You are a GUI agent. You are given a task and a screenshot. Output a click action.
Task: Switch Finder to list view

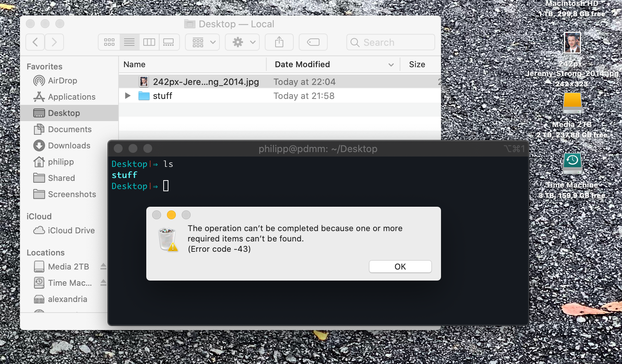[x=129, y=42]
